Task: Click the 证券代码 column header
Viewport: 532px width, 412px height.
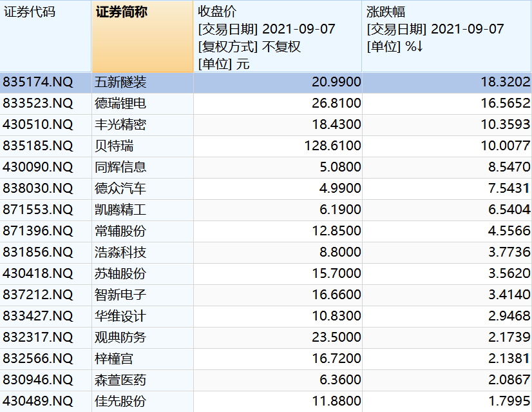Action: pyautogui.click(x=46, y=36)
